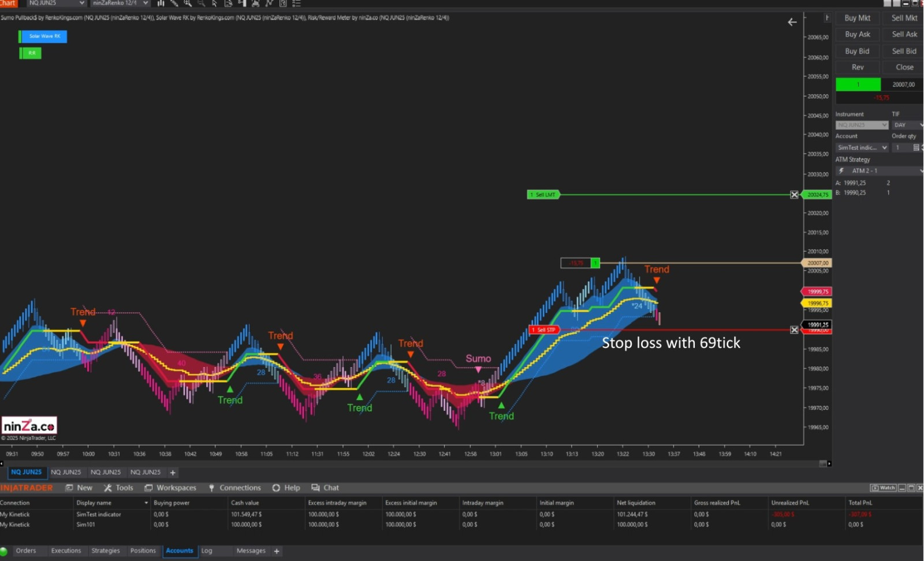The width and height of the screenshot is (924, 561).
Task: Open the SimTest account dropdown
Action: (862, 148)
